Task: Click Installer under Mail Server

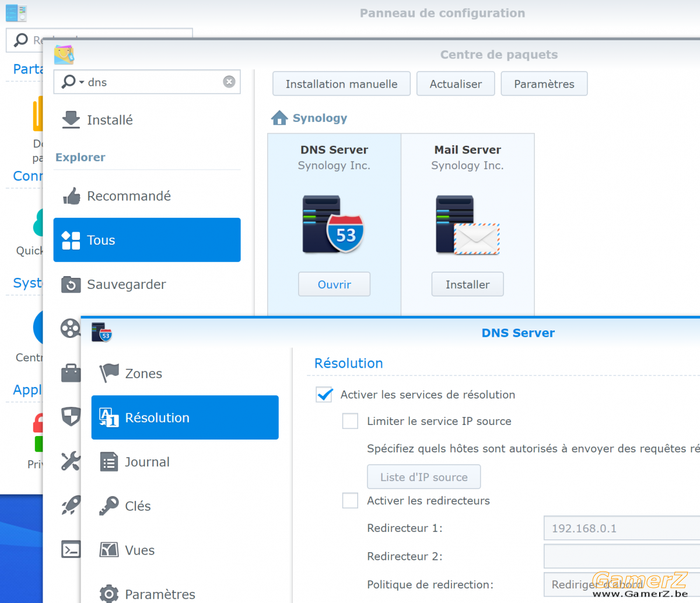Action: [x=467, y=284]
